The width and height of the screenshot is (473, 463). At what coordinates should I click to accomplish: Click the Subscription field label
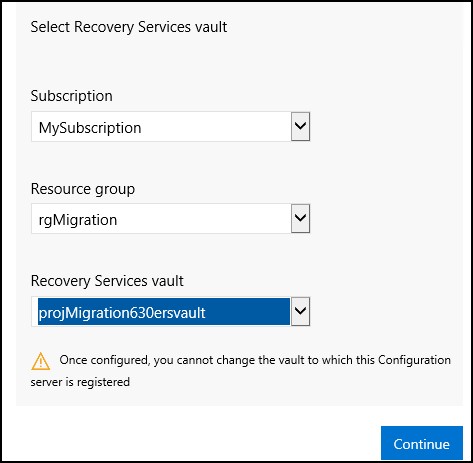(71, 96)
